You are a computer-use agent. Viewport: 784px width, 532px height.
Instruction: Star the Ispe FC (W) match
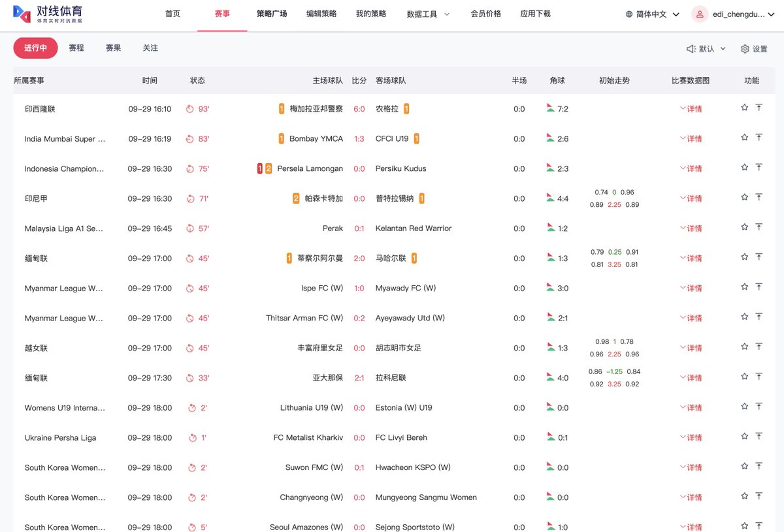[x=745, y=287]
